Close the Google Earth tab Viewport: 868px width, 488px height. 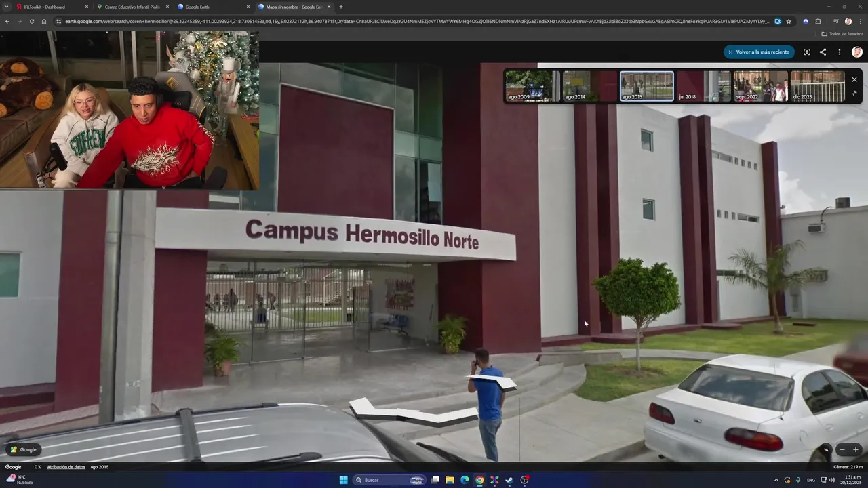[x=248, y=7]
